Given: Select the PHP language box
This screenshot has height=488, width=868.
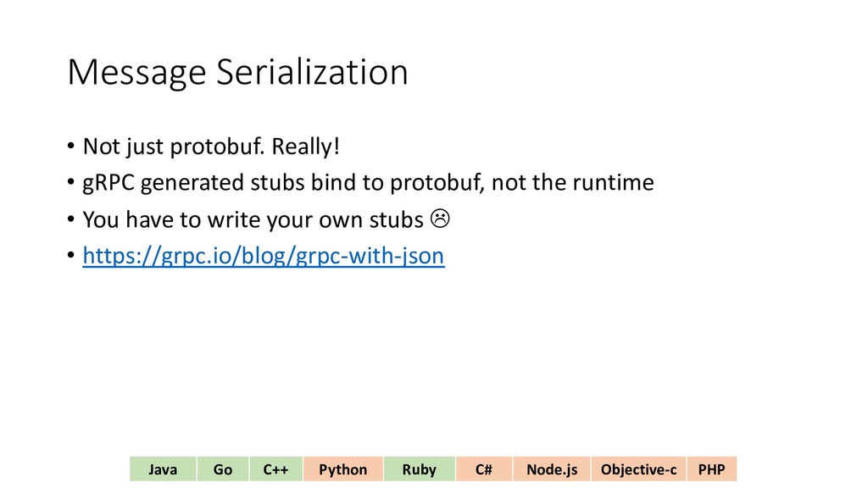Looking at the screenshot, I should [712, 469].
